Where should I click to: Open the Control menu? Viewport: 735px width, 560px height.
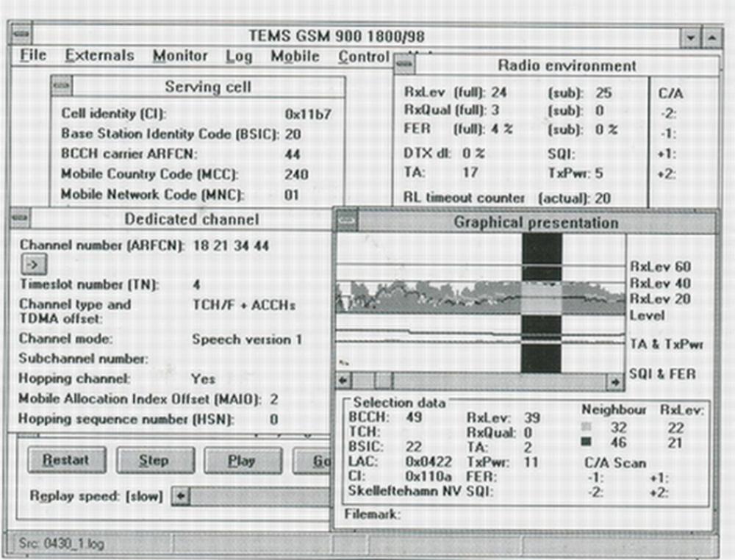(x=365, y=57)
